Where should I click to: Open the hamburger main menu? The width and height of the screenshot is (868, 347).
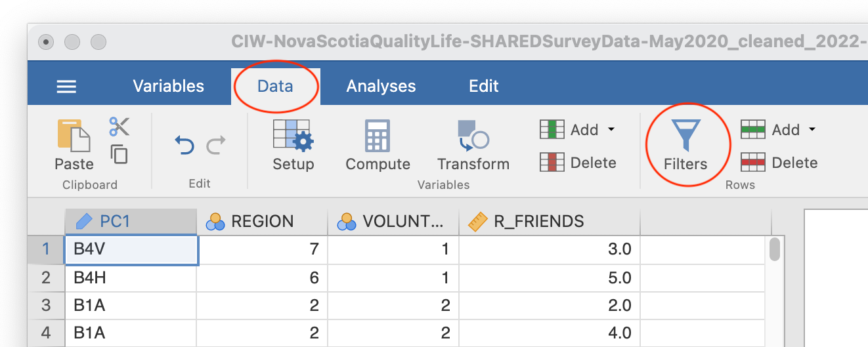click(66, 86)
